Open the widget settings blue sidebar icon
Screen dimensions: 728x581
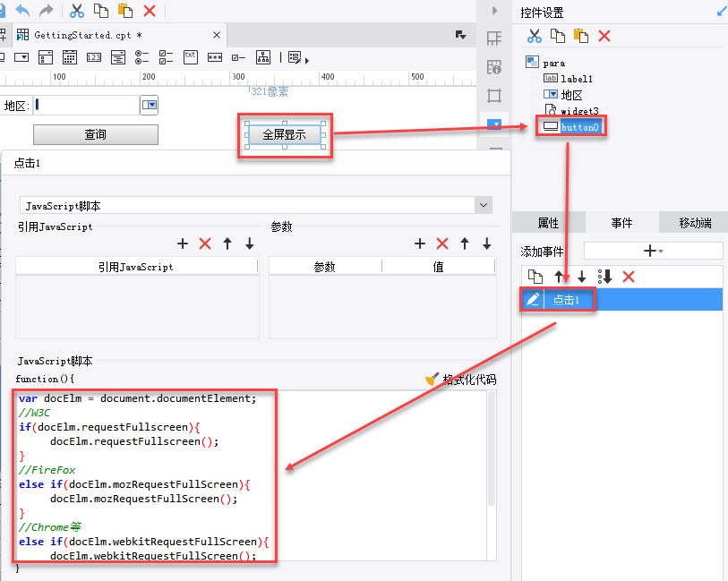point(494,124)
